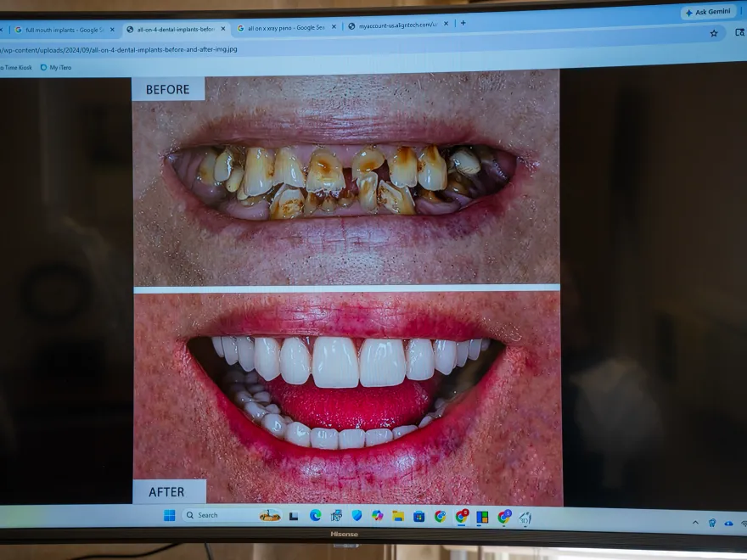747x560 pixels.
Task: Launch Microsoft Copilot from the taskbar
Action: (377, 516)
